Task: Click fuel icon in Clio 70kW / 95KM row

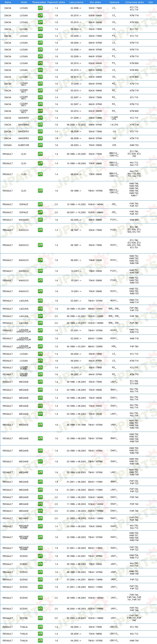Action: (40, 163)
